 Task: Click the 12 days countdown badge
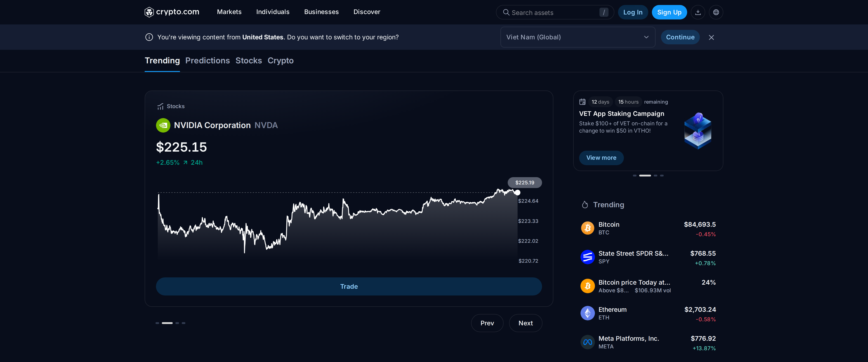coord(600,102)
